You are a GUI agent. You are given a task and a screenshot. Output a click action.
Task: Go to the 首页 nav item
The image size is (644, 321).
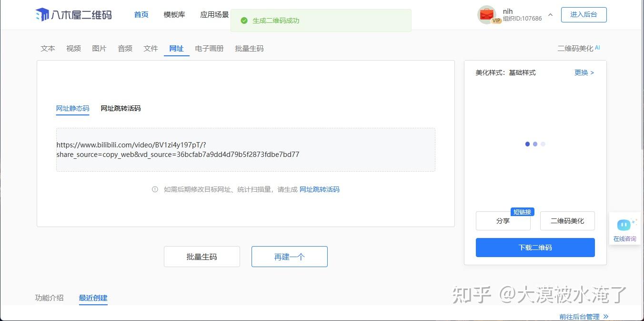[141, 15]
